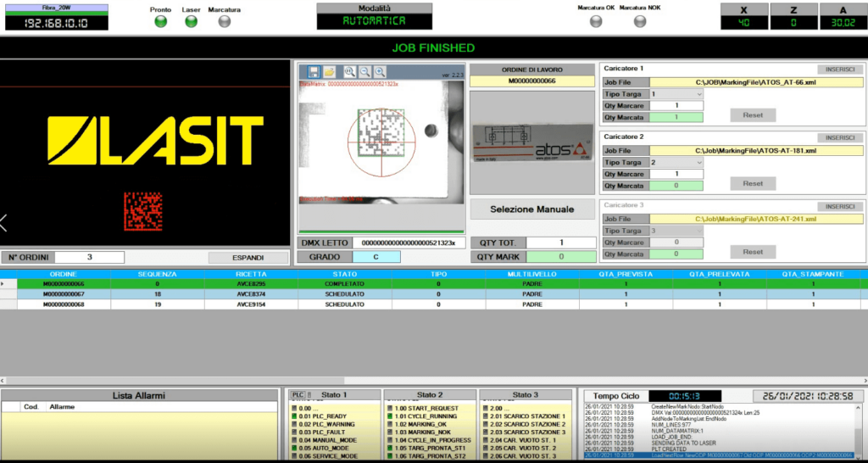This screenshot has height=463, width=868.
Task: Click the DMX LETTO value field
Action: 409,243
